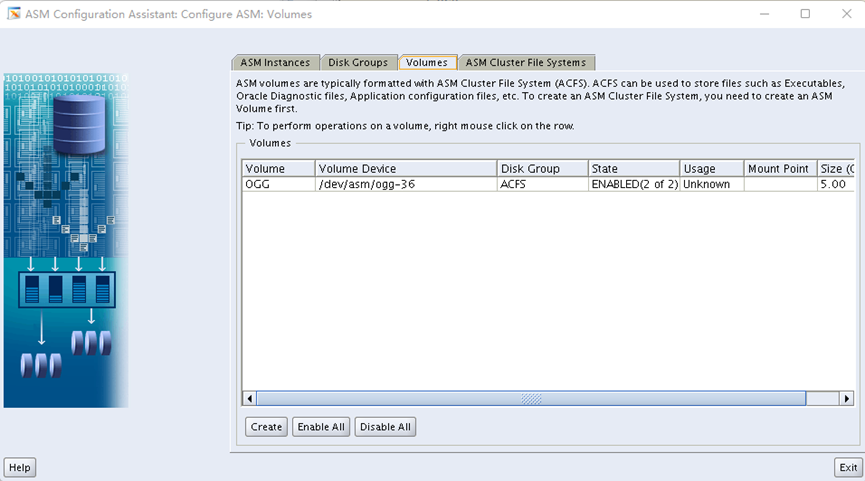Click the Disable All button

click(x=385, y=427)
